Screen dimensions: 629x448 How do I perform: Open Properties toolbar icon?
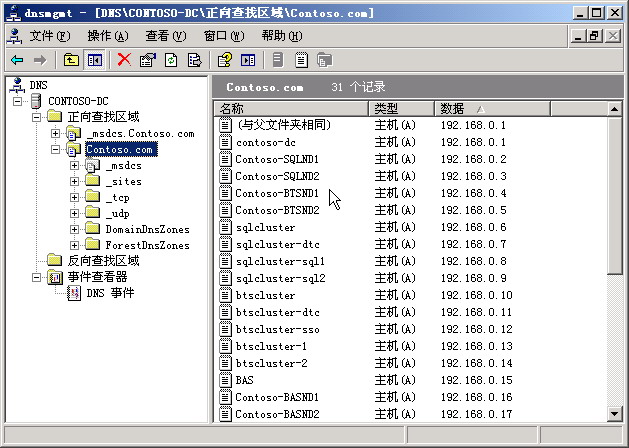pos(148,60)
